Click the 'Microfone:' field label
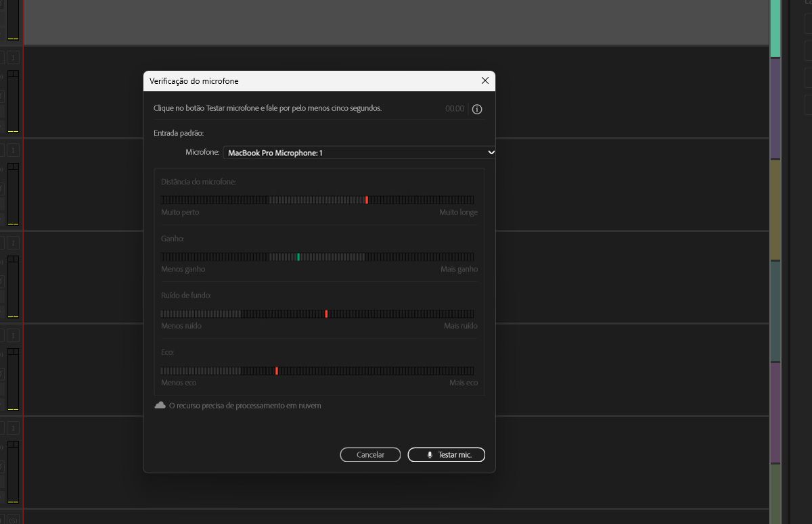 202,153
